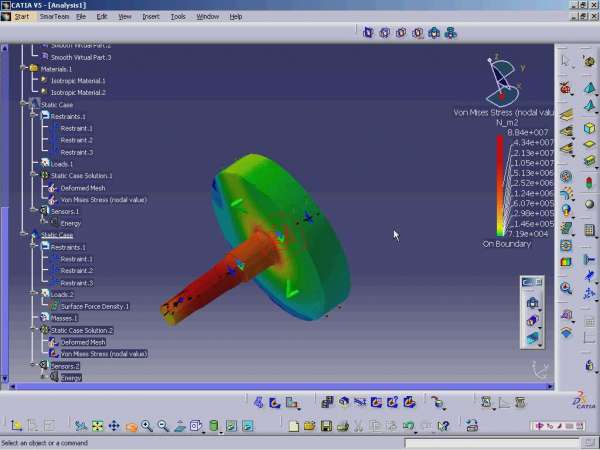600x450 pixels.
Task: Open the Tools menu
Action: coord(178,16)
